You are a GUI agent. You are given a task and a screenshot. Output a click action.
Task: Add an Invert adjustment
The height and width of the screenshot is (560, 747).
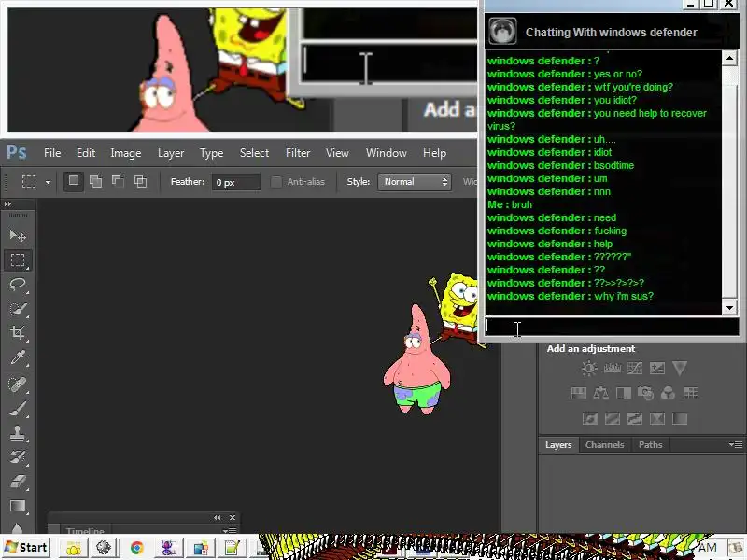point(590,418)
